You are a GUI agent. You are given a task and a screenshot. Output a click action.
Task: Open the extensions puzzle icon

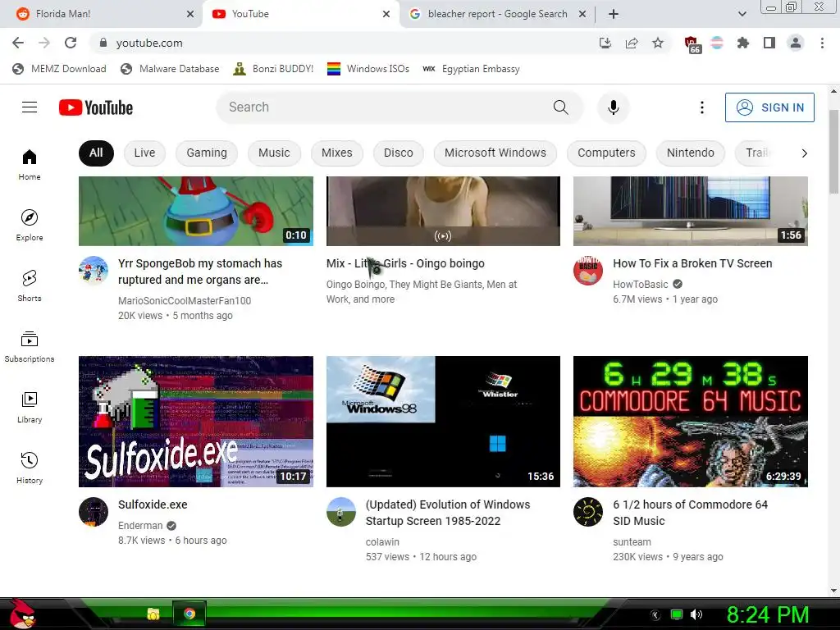tap(743, 43)
